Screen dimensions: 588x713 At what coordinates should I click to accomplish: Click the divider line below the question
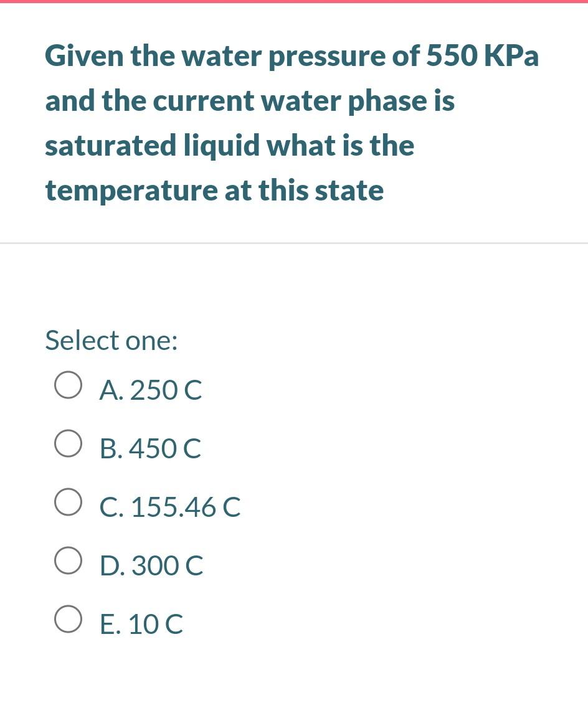click(294, 243)
